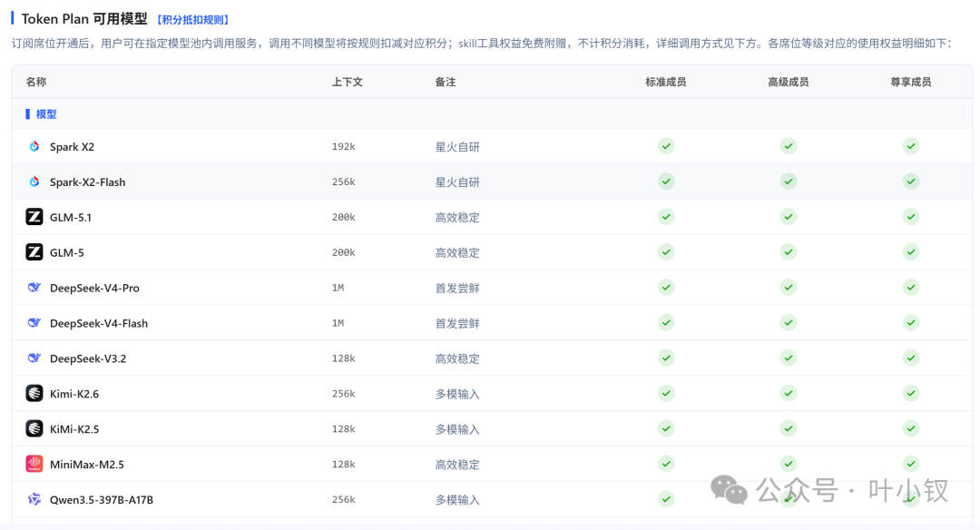Click the 1M context for DeepSeek-V4-Pro

[x=338, y=288]
